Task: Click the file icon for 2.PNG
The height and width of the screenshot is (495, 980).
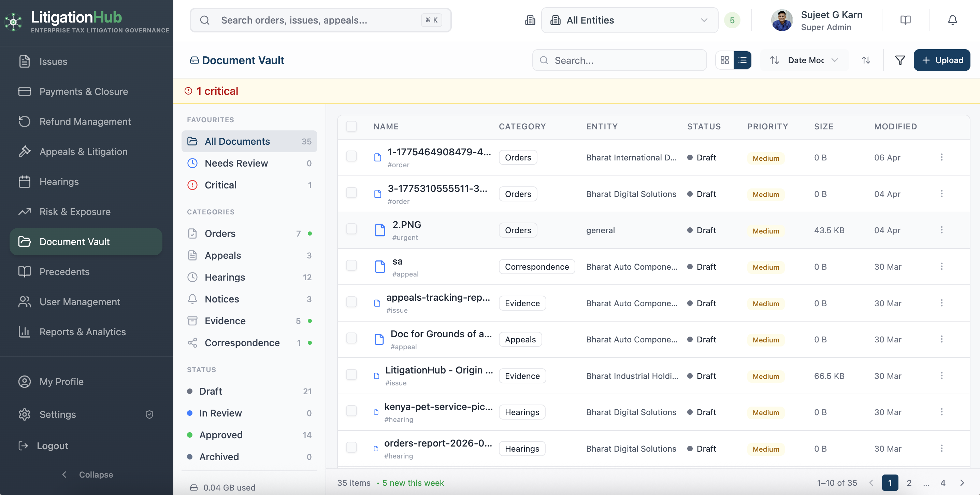Action: pos(380,230)
